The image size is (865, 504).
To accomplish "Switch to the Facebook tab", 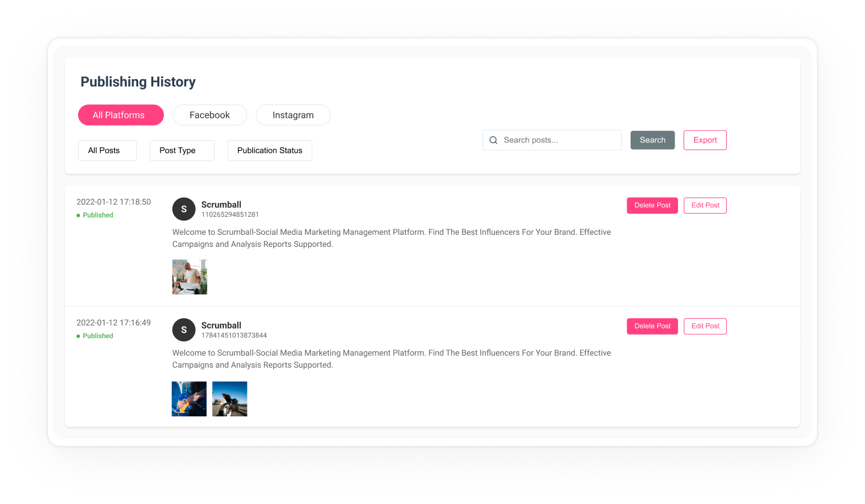I will pyautogui.click(x=210, y=115).
